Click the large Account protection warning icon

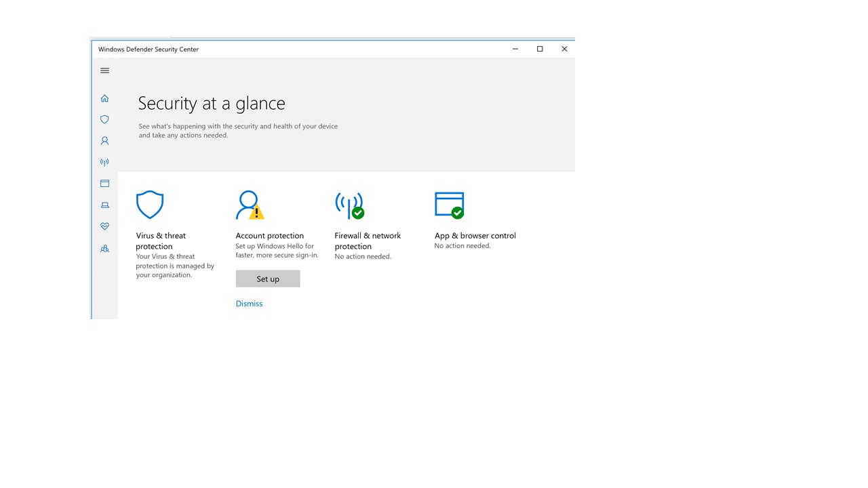[x=250, y=205]
